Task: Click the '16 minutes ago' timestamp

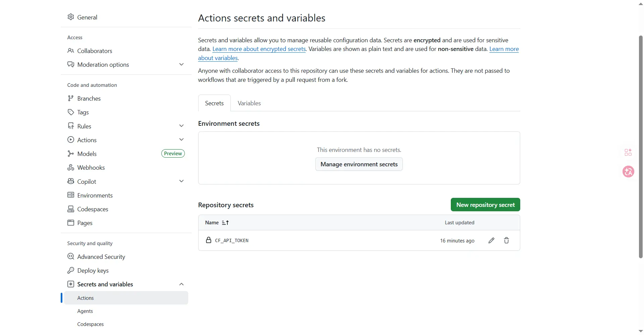Action: pos(457,241)
